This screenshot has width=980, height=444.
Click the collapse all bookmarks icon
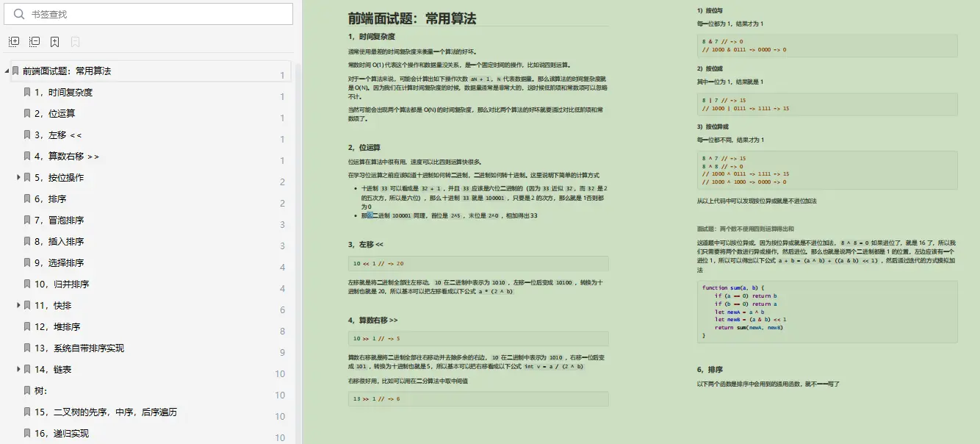[x=34, y=42]
